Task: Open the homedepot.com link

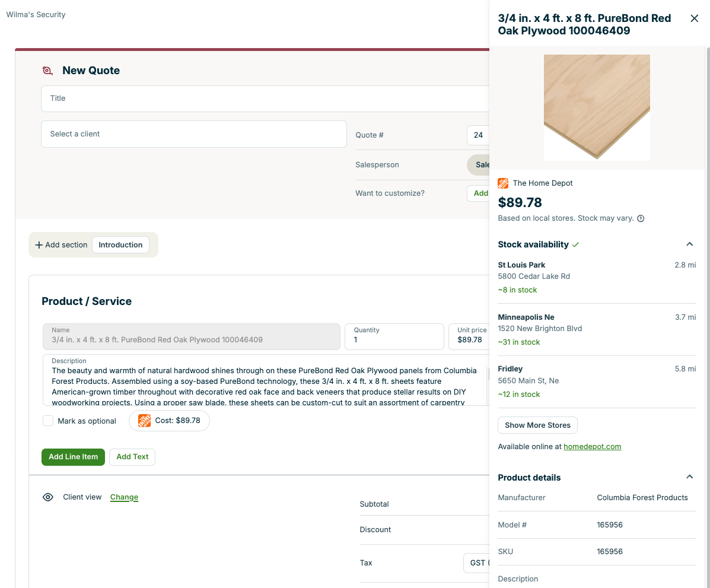Action: 592,447
